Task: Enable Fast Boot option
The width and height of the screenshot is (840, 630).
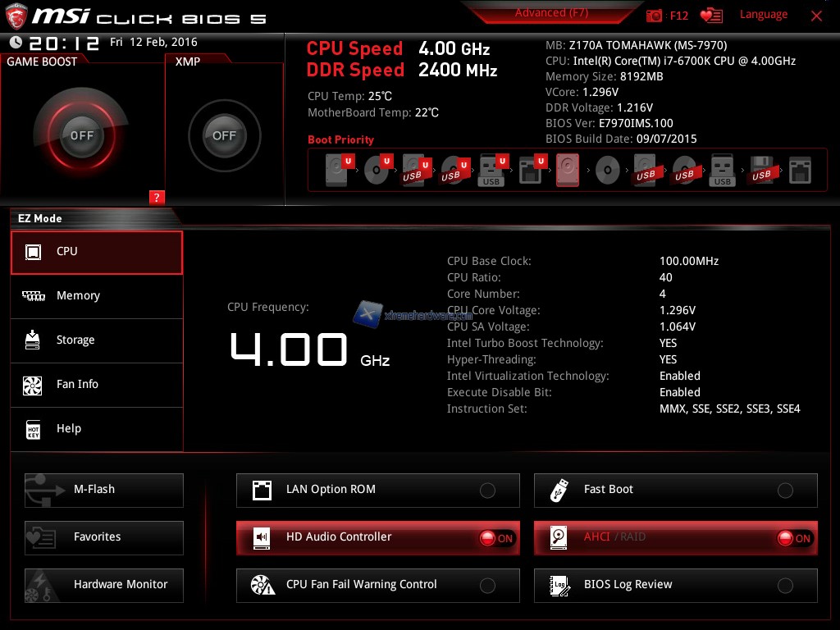Action: tap(785, 491)
